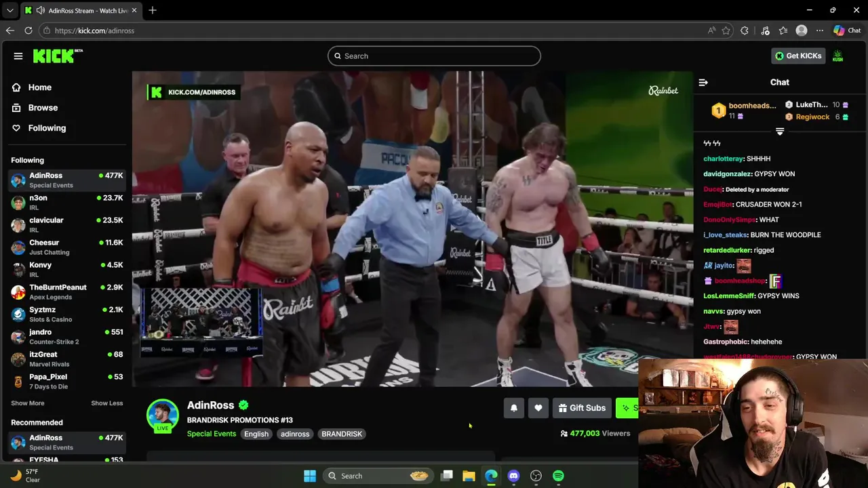868x488 pixels.
Task: Click the Gift Subs button
Action: [582, 408]
